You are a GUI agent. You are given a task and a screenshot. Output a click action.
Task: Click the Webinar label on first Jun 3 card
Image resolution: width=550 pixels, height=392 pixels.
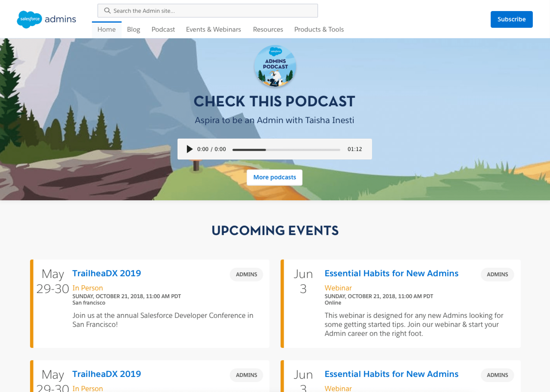point(338,288)
